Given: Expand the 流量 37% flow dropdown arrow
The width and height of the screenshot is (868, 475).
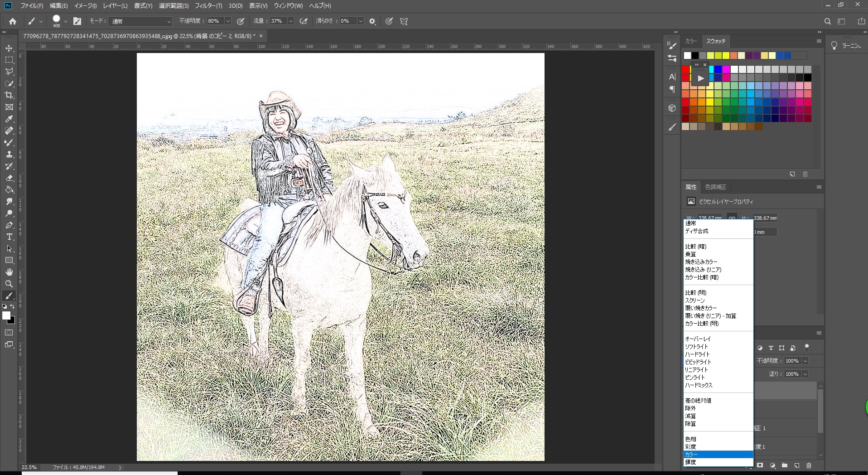Looking at the screenshot, I should 290,21.
